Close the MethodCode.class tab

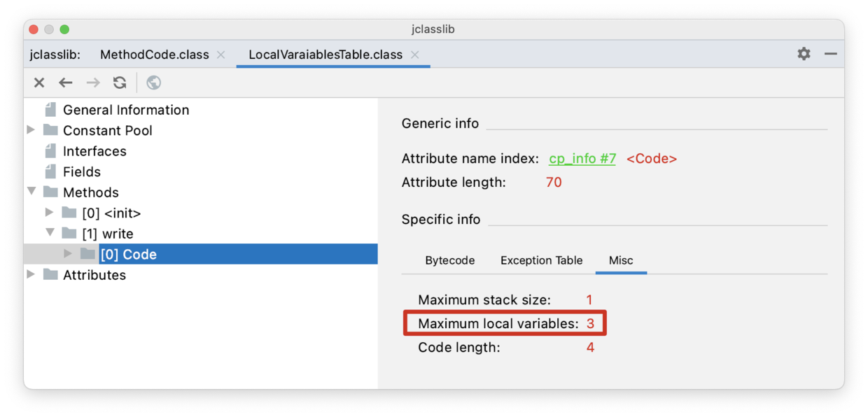click(221, 55)
